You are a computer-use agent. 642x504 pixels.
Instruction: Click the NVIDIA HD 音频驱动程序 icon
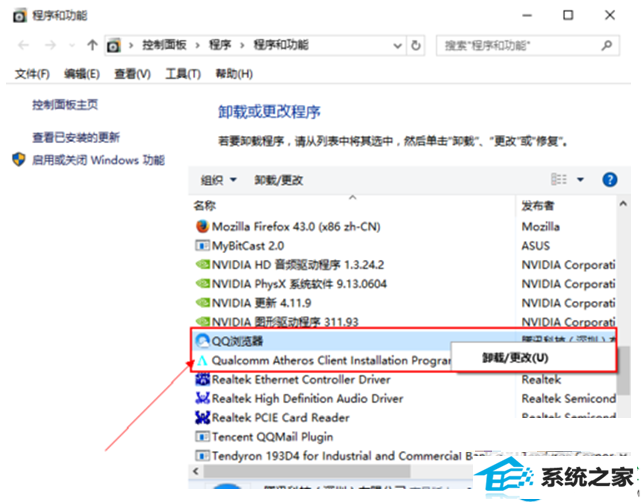click(203, 264)
